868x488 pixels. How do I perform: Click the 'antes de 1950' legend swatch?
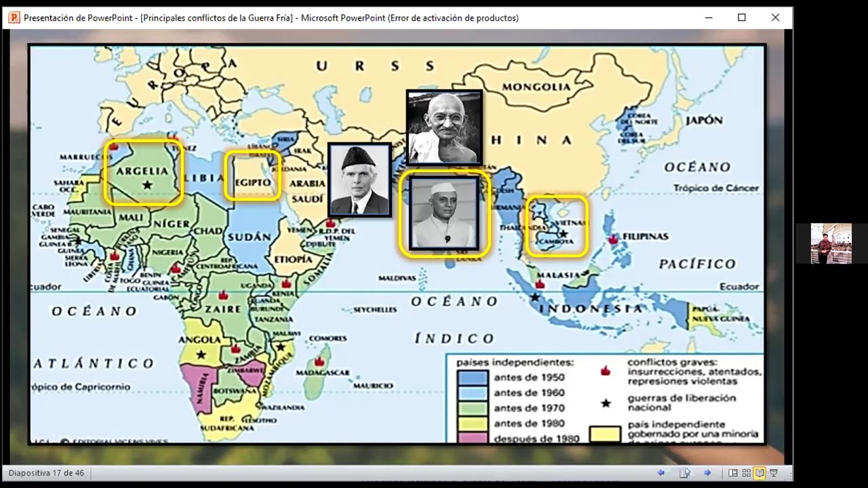pos(472,378)
